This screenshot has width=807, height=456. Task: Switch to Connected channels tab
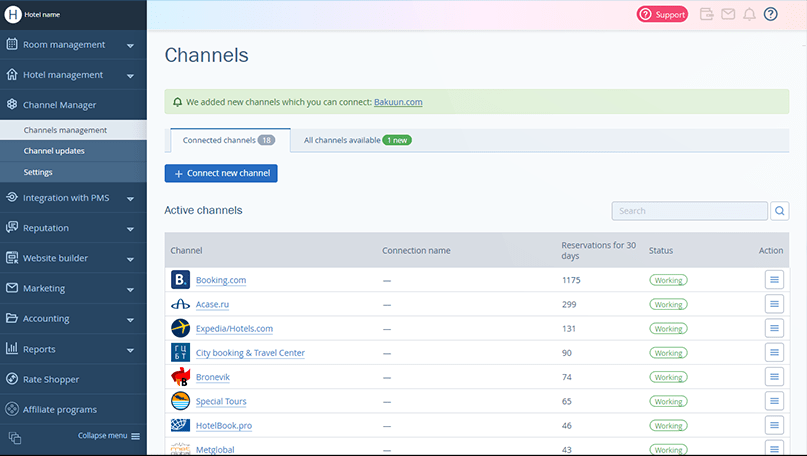pos(230,140)
